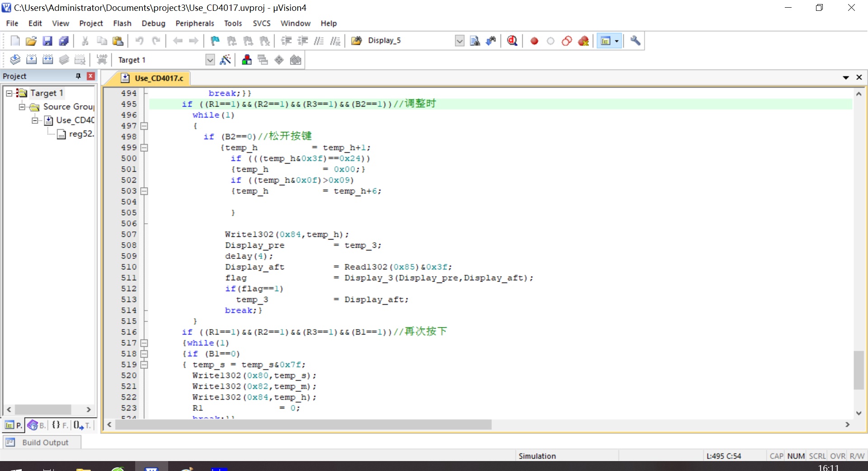
Task: Open Configuration wrench icon
Action: point(635,41)
